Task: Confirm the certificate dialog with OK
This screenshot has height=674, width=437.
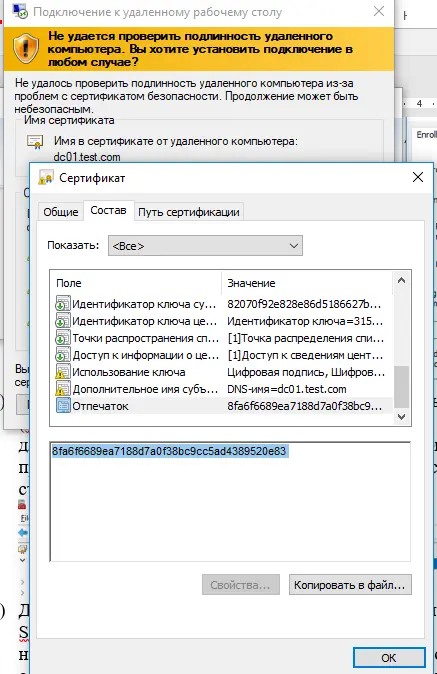Action: (x=388, y=658)
